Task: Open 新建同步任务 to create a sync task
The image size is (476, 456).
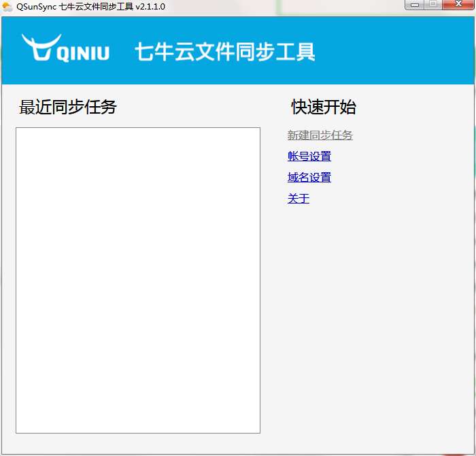Action: click(320, 135)
